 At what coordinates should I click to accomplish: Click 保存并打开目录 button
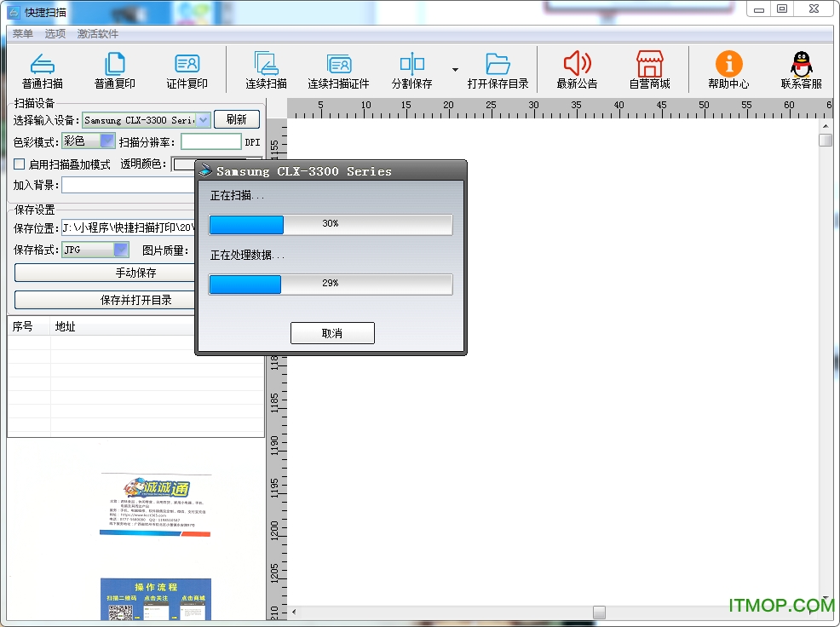pos(105,300)
